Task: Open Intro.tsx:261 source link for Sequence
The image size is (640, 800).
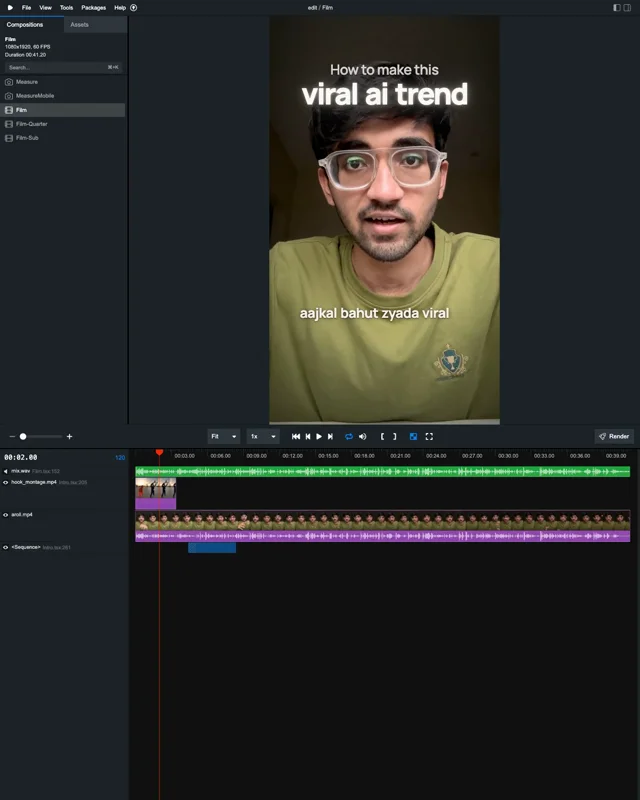Action: click(x=57, y=547)
